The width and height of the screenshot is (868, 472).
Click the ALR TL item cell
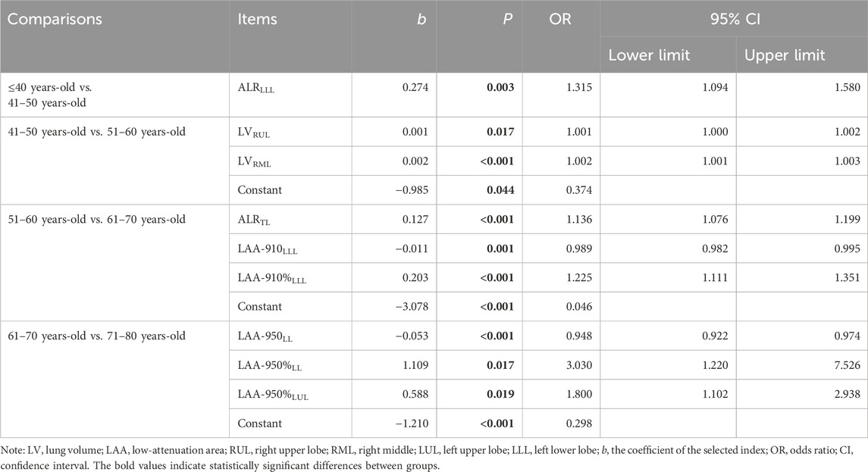[x=258, y=220]
